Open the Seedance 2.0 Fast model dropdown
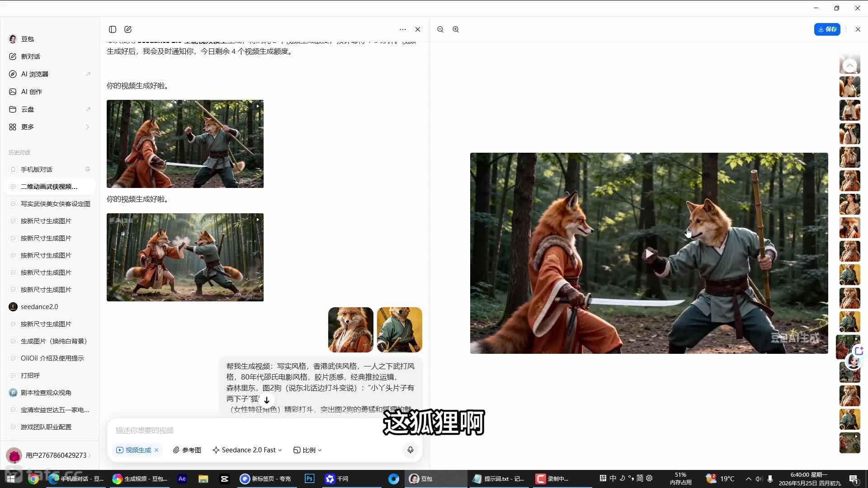Image resolution: width=868 pixels, height=488 pixels. coord(247,450)
